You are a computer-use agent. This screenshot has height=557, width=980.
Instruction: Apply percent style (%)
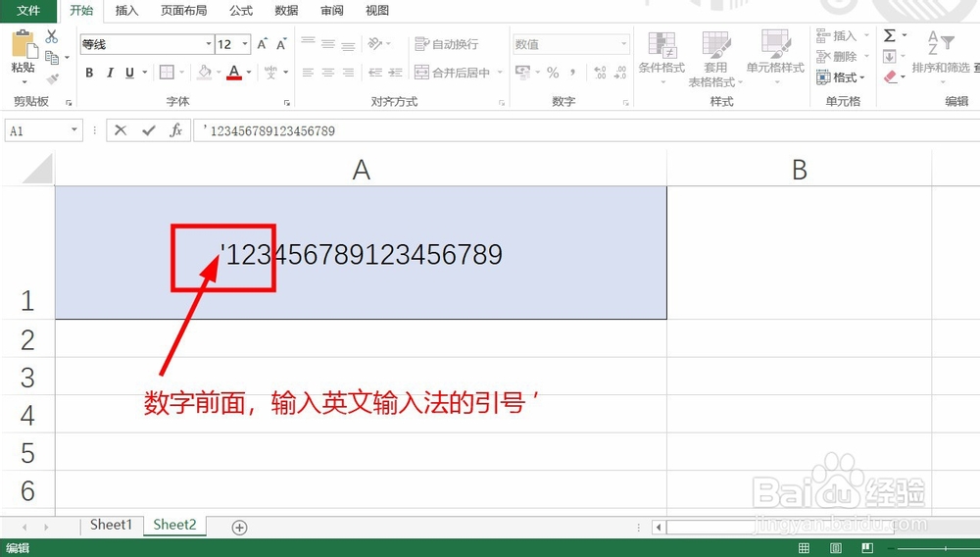tap(553, 73)
